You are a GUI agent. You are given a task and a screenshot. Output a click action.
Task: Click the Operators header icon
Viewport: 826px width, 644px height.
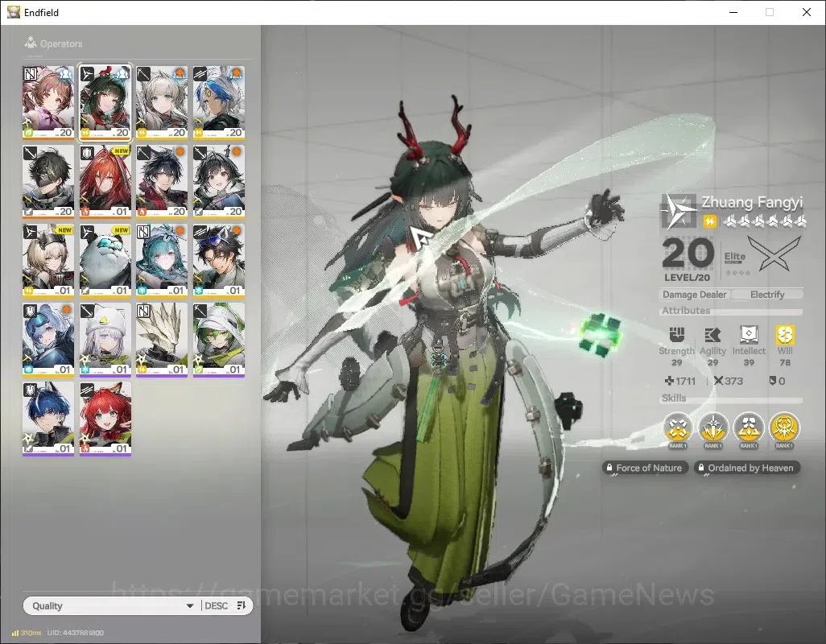coord(31,42)
